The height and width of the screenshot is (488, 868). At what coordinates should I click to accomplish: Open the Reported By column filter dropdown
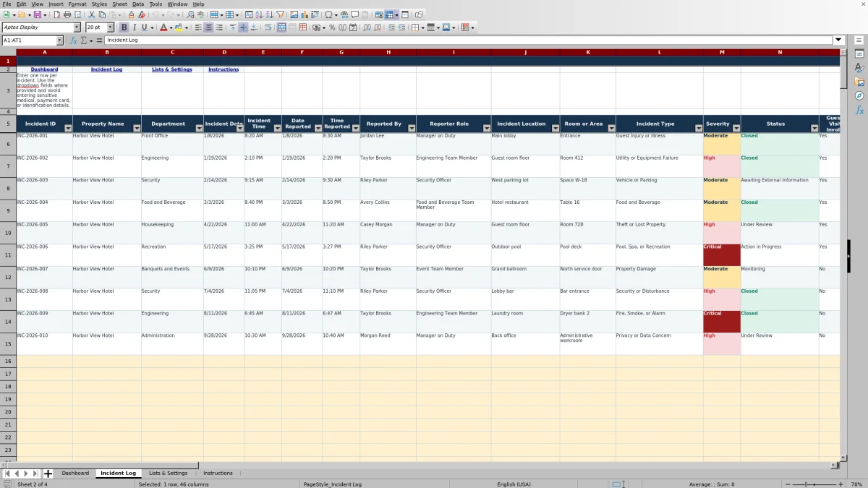tap(412, 128)
